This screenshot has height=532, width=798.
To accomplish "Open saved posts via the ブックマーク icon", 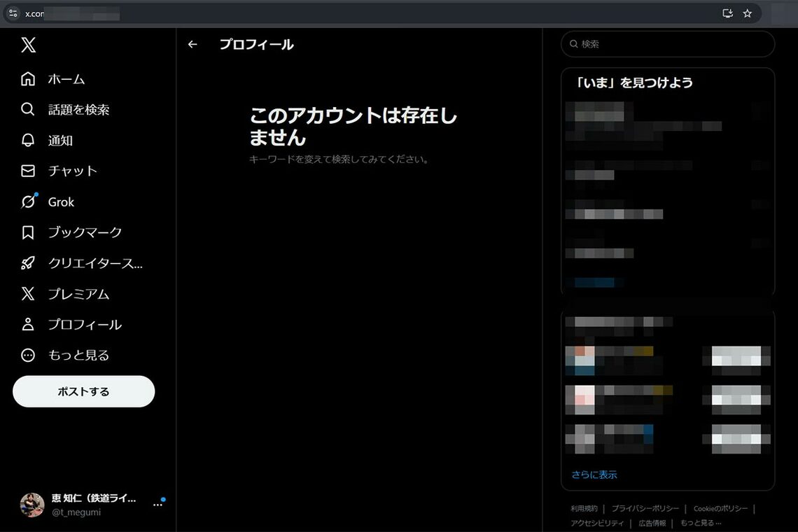I will coord(27,232).
